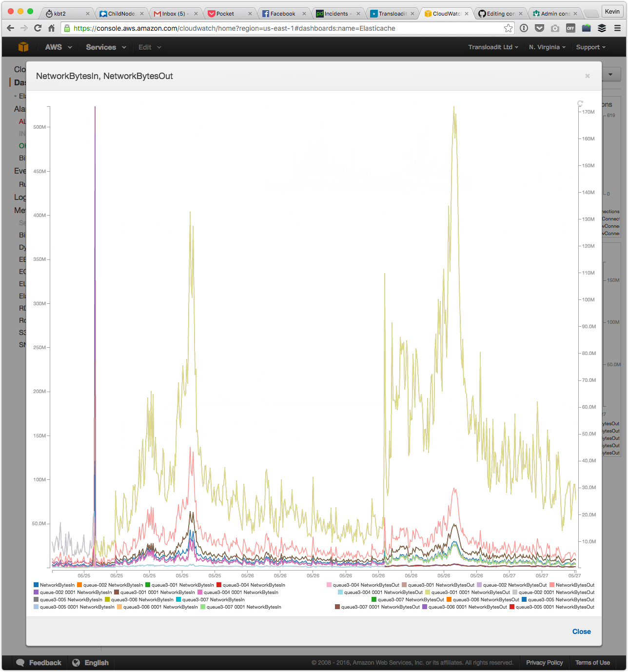Image resolution: width=628 pixels, height=672 pixels.
Task: Click the Pocket extension icon in toolbar
Action: click(539, 28)
